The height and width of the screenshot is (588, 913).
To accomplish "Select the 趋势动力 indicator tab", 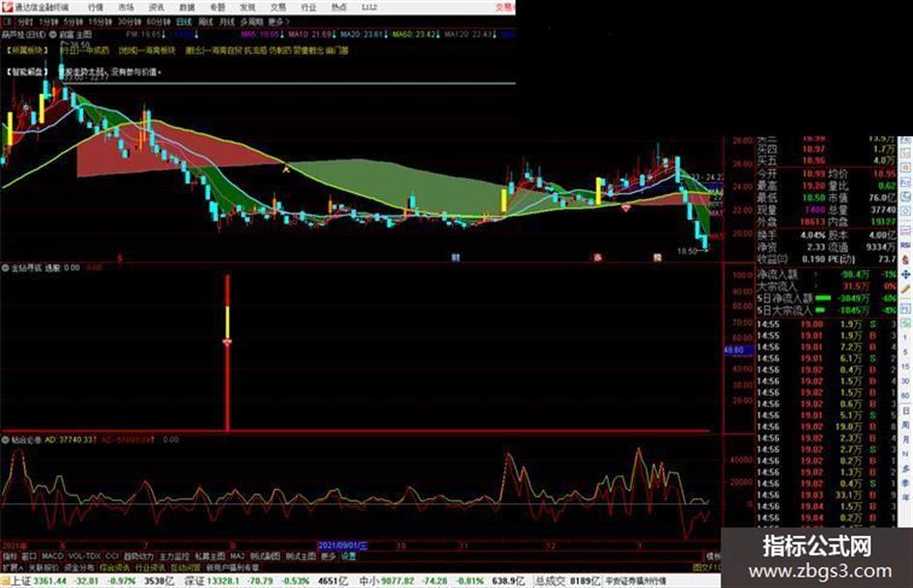I will coord(138,556).
